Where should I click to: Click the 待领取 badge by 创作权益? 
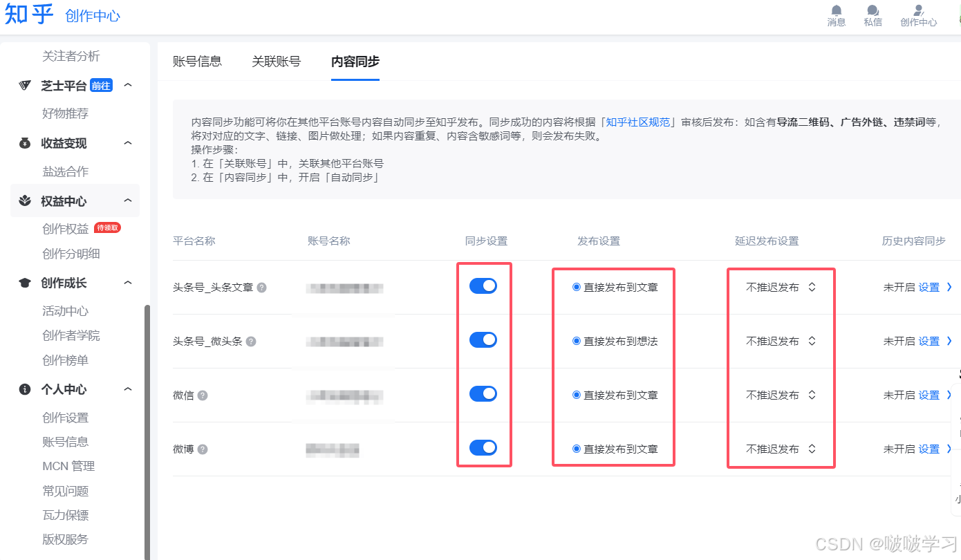click(x=107, y=227)
